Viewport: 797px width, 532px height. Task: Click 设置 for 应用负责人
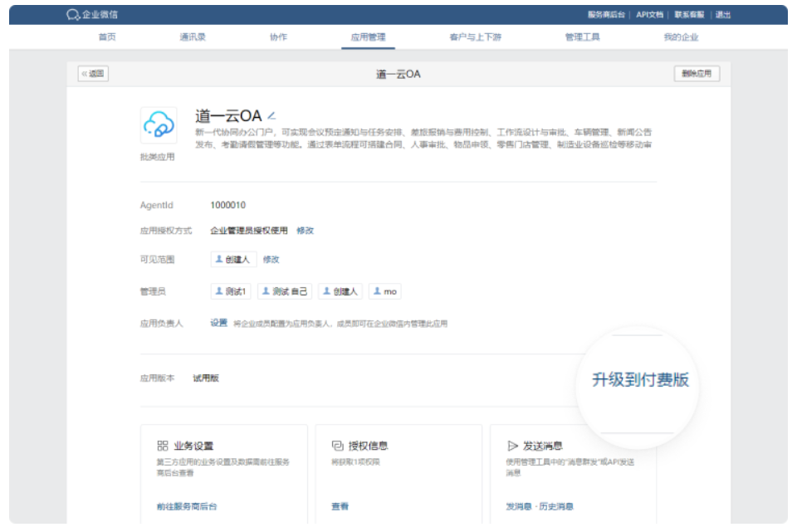[219, 323]
